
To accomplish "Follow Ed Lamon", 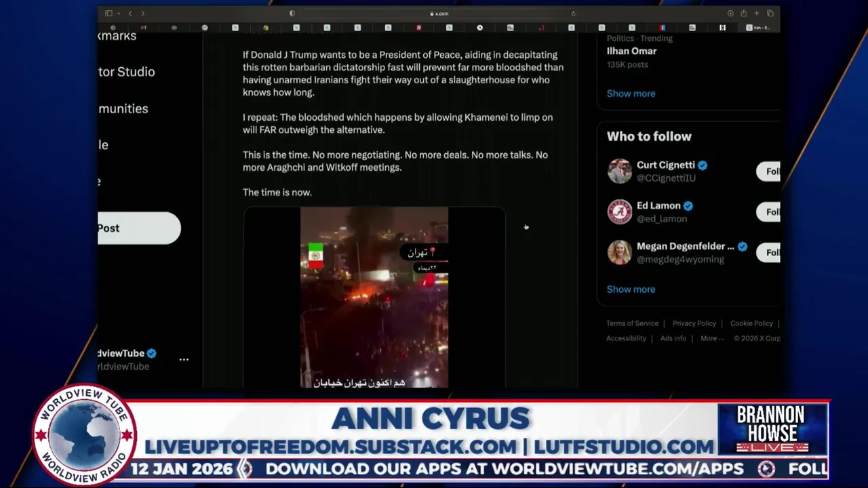I will (768, 212).
